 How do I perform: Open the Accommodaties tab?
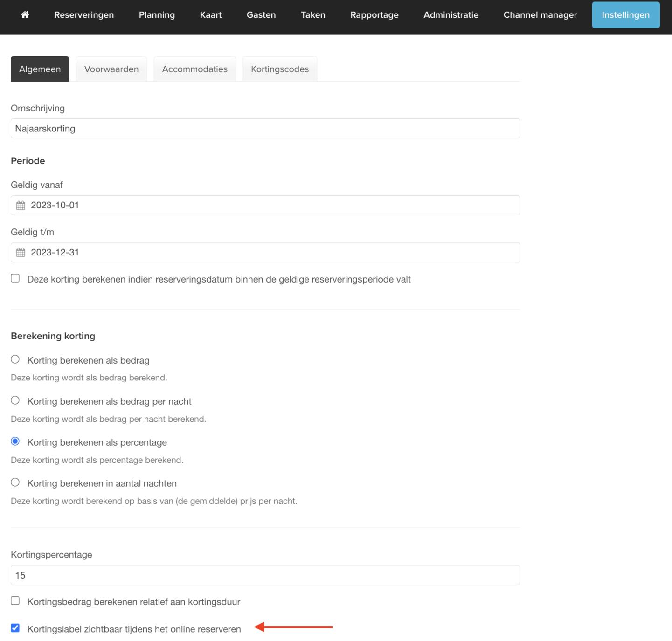click(x=194, y=69)
